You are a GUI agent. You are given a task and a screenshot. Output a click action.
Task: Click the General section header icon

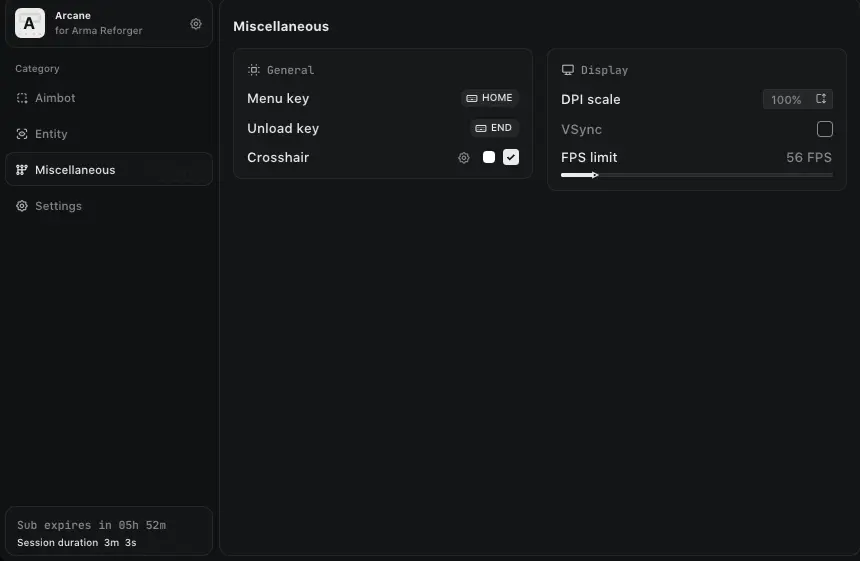click(254, 70)
